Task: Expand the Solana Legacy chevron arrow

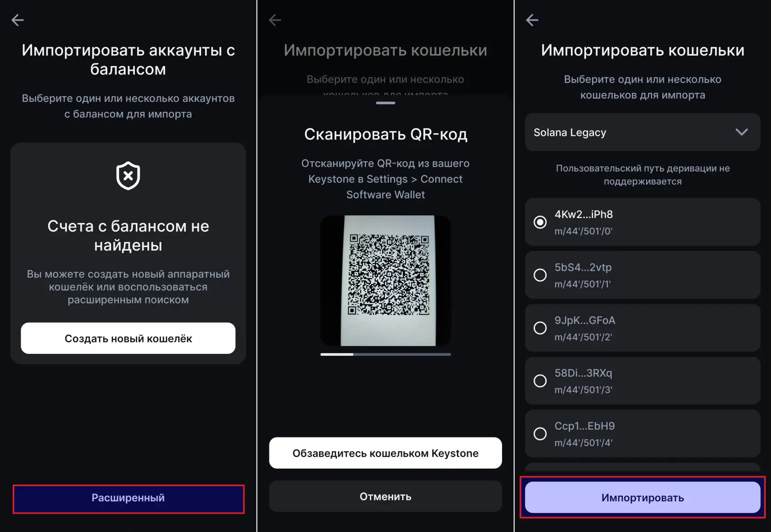Action: [x=742, y=132]
